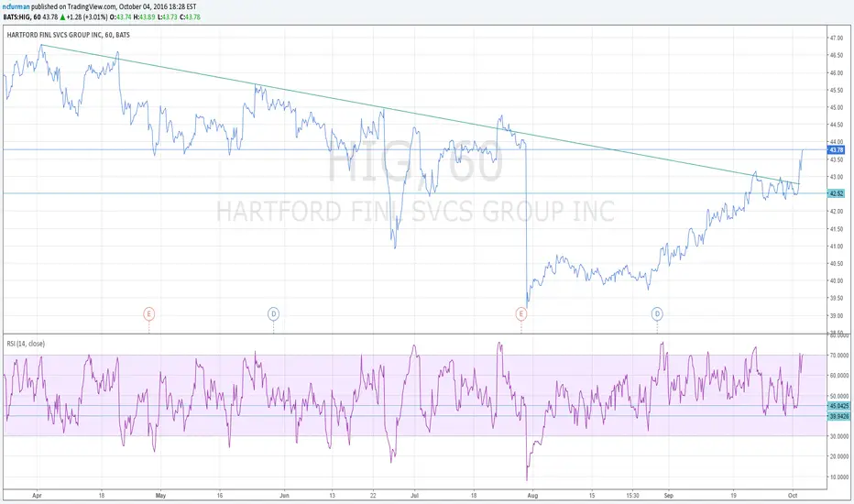Click the red E earnings marker near Aug
Viewport: 854px width, 504px height.
(x=521, y=313)
